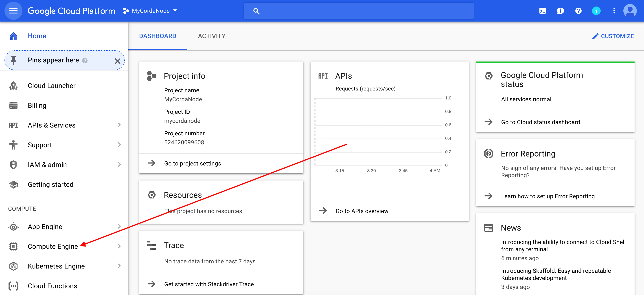This screenshot has width=644, height=295.
Task: Click the Compute Engine chip icon
Action: [x=13, y=247]
